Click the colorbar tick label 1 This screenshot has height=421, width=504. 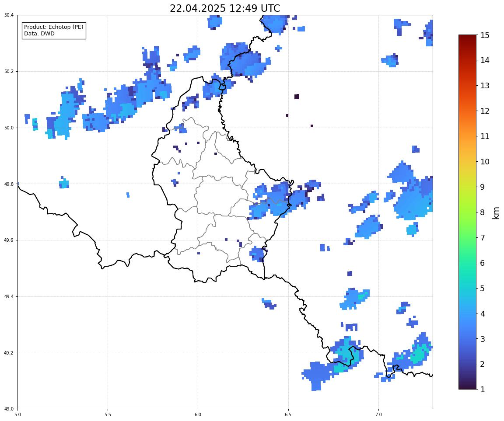pos(483,390)
